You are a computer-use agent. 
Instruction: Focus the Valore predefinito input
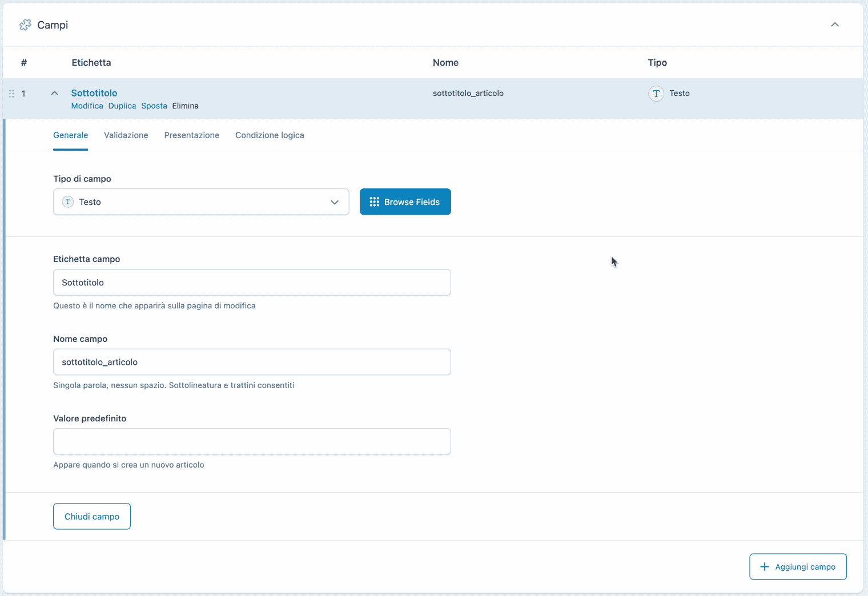(252, 441)
